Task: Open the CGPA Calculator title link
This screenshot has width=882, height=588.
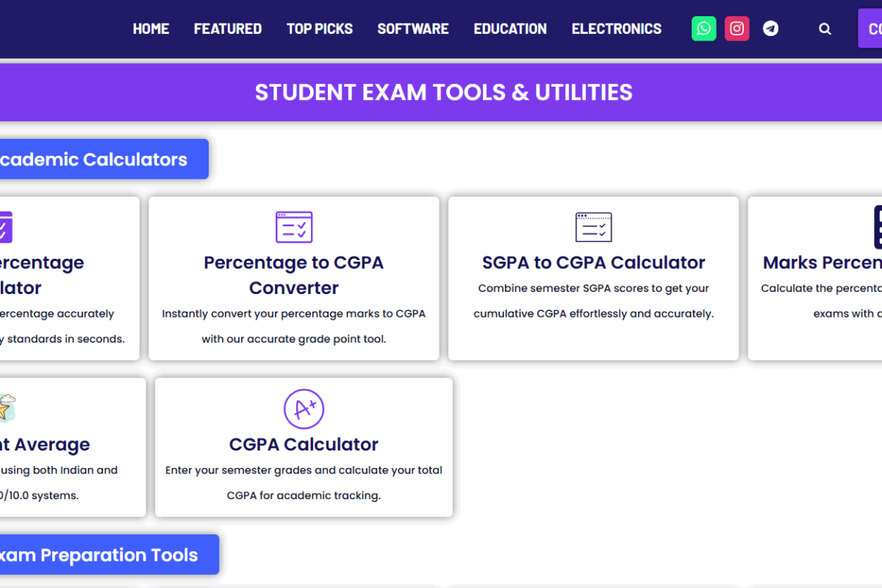Action: tap(304, 444)
